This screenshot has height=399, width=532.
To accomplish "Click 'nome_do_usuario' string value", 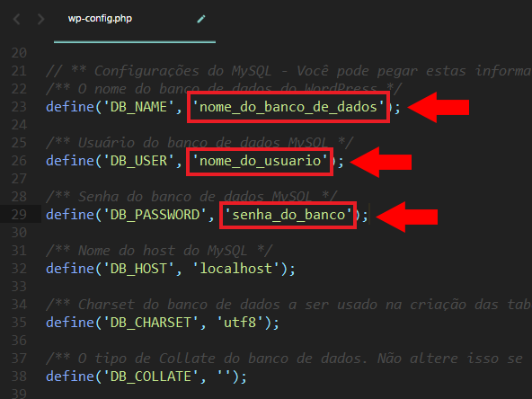I will click(x=260, y=161).
